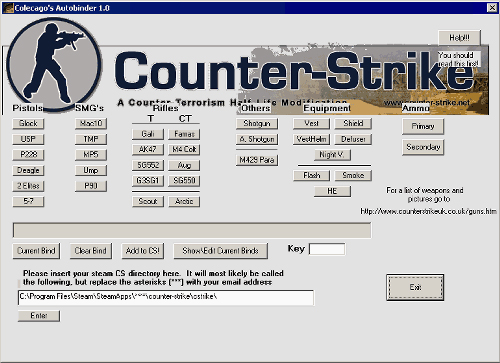Pick the Deagle pistol button

[28, 170]
